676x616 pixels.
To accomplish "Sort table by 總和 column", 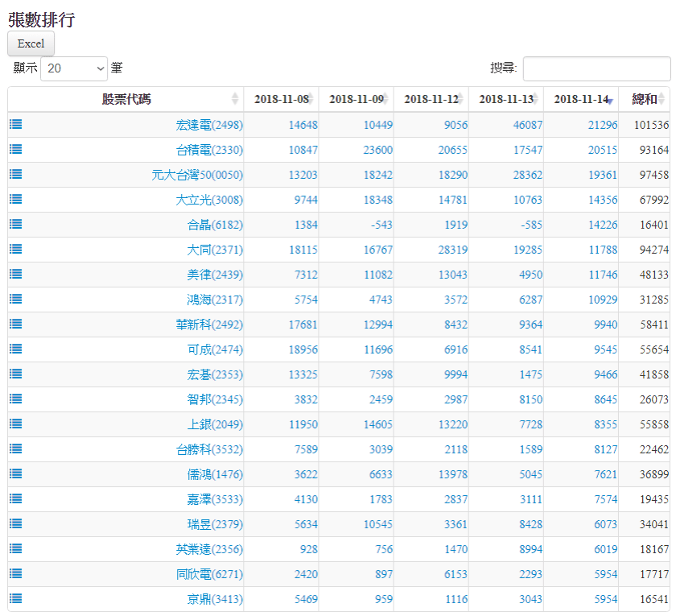I will pyautogui.click(x=645, y=99).
